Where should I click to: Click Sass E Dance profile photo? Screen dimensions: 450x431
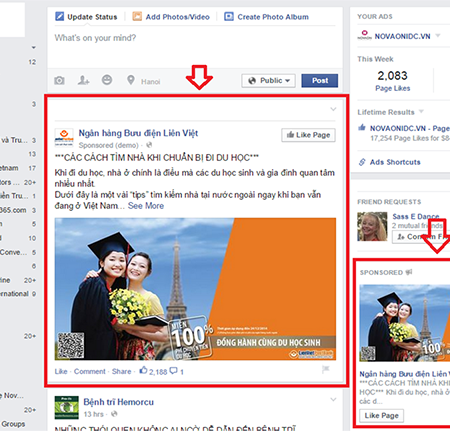[372, 226]
